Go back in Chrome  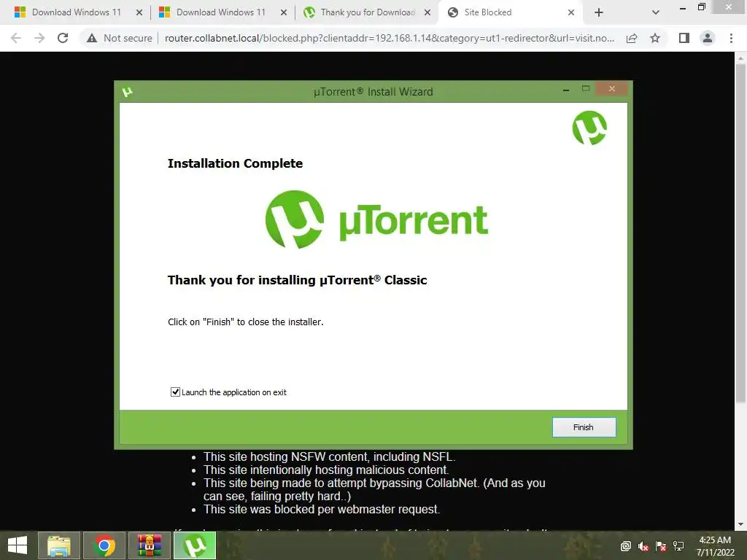click(x=16, y=38)
